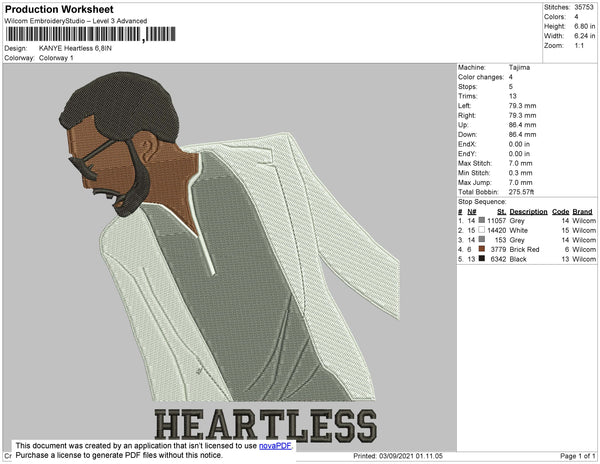The image size is (600, 464).
Task: Click the 'Code' column header
Action: click(560, 212)
